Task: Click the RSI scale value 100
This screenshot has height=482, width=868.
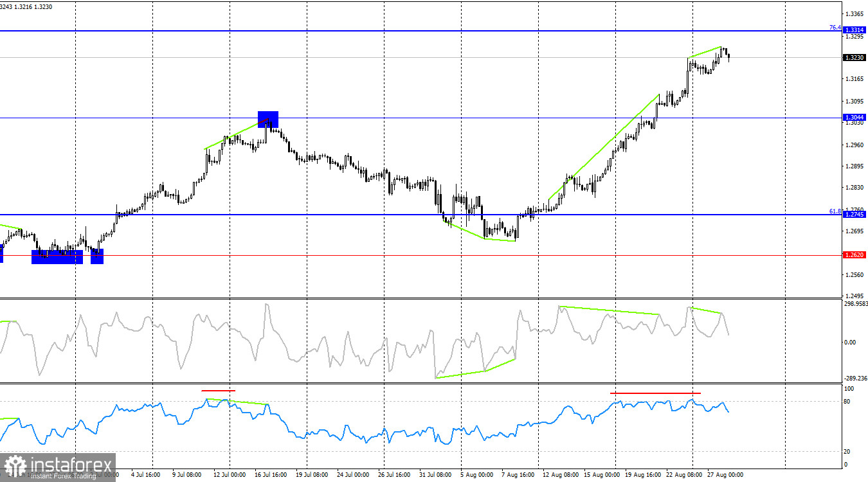Action: [x=849, y=389]
